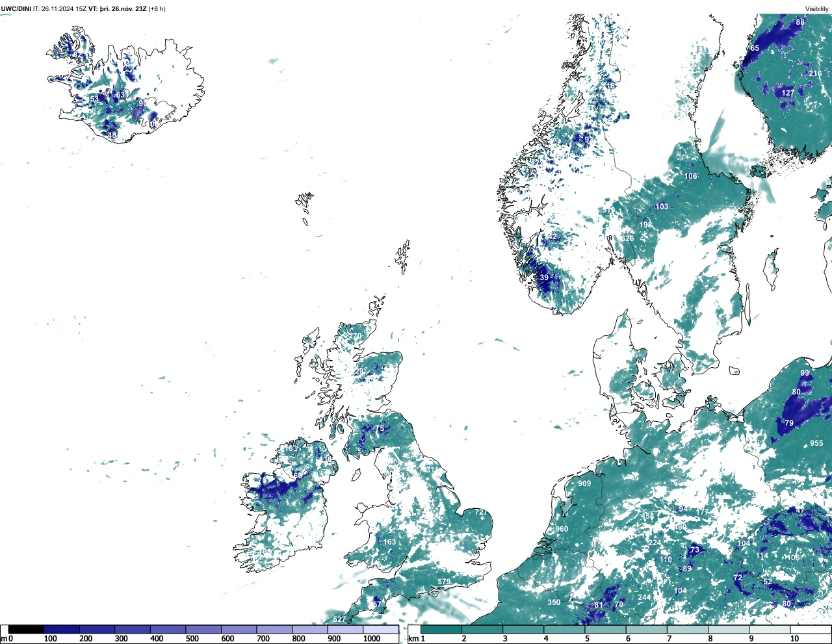Viewport: 832px width, 644px height.
Task: Click the '198' value over Sweden
Action: tap(645, 225)
